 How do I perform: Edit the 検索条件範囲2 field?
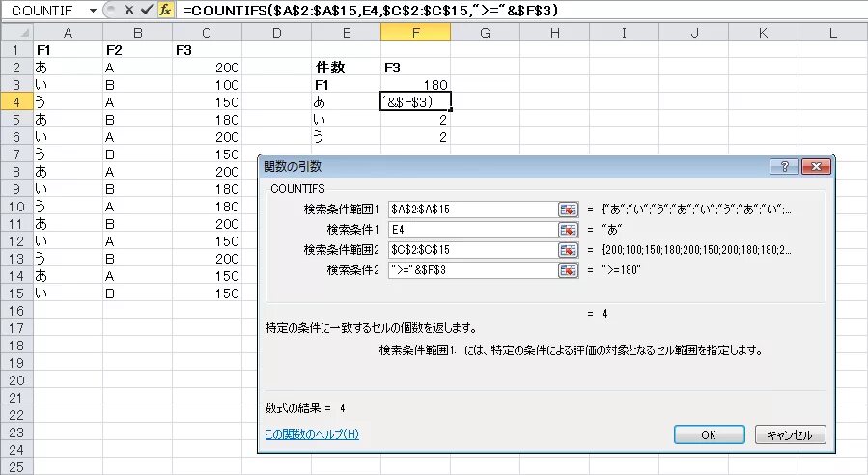pos(473,250)
